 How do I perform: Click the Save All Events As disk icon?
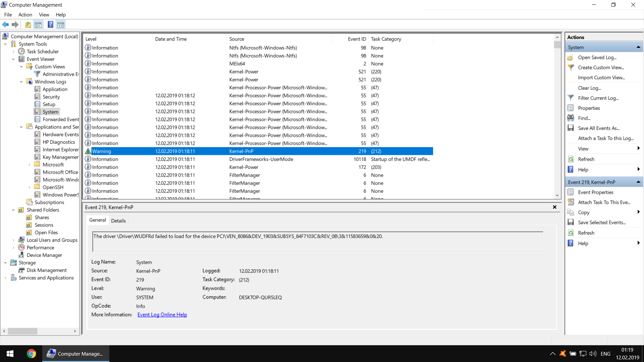tap(571, 128)
